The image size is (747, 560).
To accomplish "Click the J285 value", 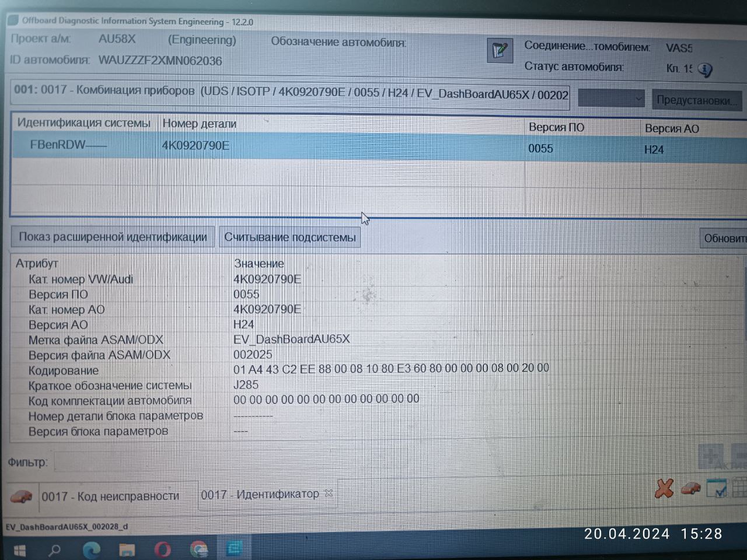I will tap(246, 384).
